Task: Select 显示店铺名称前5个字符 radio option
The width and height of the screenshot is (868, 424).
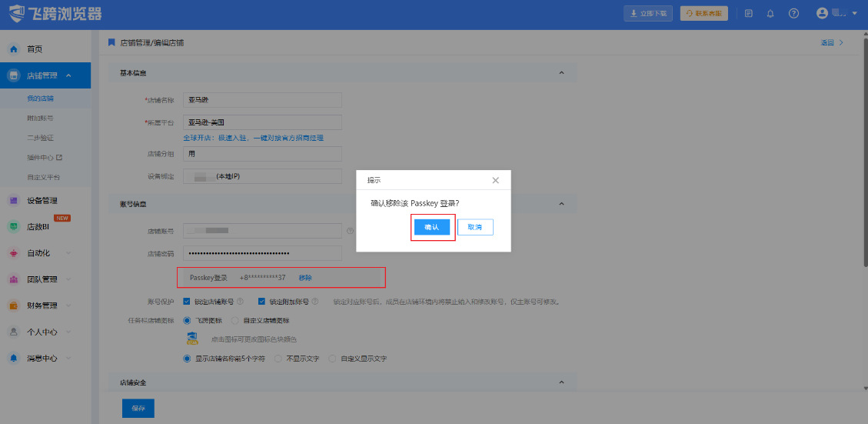Action: tap(187, 359)
